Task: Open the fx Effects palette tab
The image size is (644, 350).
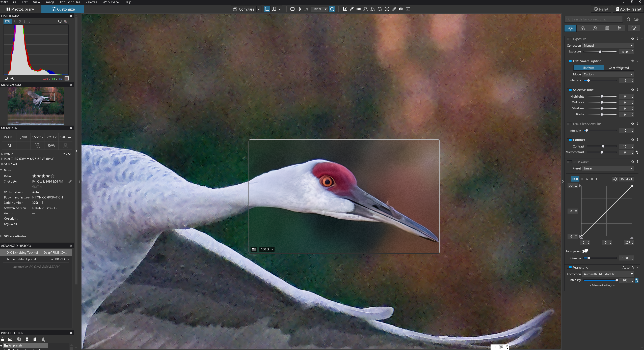Action: coord(619,28)
